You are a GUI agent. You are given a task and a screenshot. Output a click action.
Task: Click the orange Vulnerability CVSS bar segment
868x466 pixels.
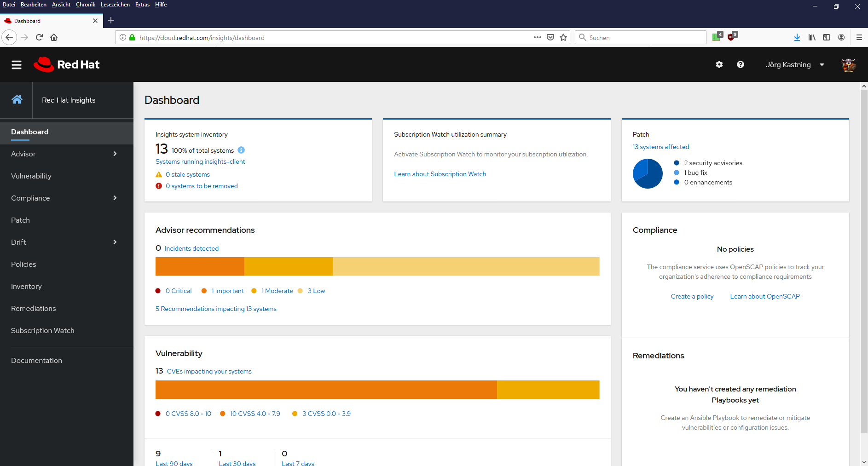[326, 390]
